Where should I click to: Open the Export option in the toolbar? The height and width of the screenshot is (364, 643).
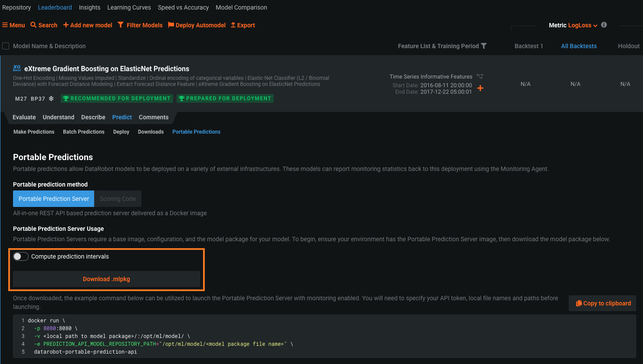click(x=243, y=25)
